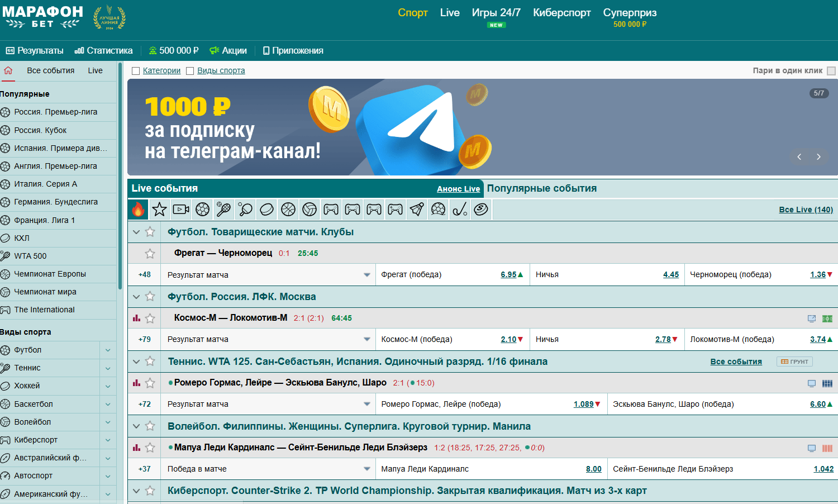Screen dimensions: 838x504
Task: Open statistics chart icon for Ромеро Гормас match
Action: pos(136,383)
